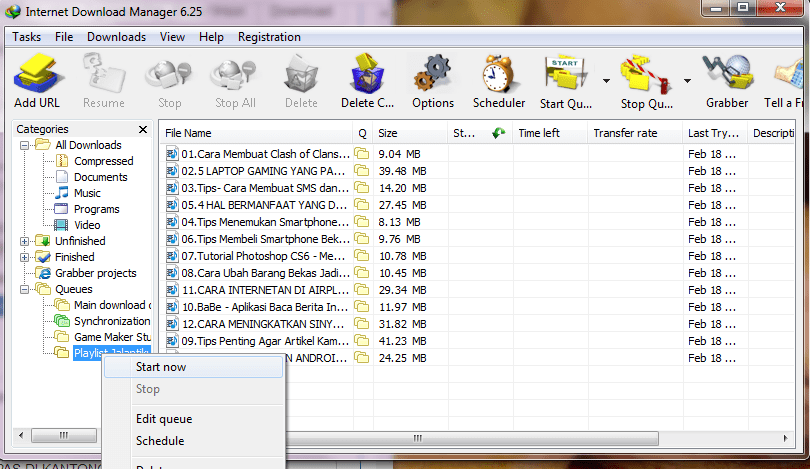Click queue folder icon in 41.23 MB row
Viewport: 810px width, 469px height.
click(x=362, y=340)
